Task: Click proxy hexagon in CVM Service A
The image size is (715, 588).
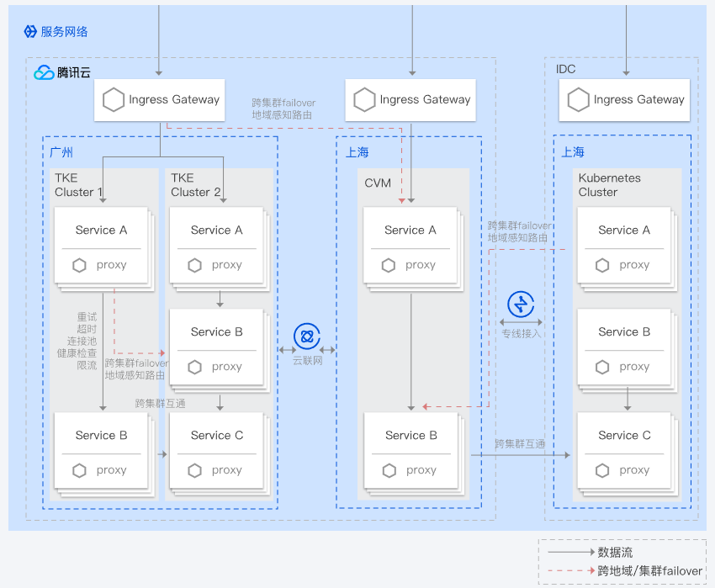Action: click(x=389, y=265)
